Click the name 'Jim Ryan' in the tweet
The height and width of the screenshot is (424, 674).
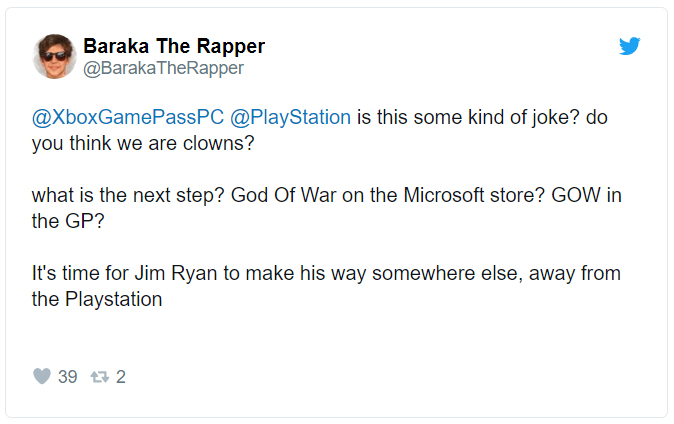(x=176, y=273)
